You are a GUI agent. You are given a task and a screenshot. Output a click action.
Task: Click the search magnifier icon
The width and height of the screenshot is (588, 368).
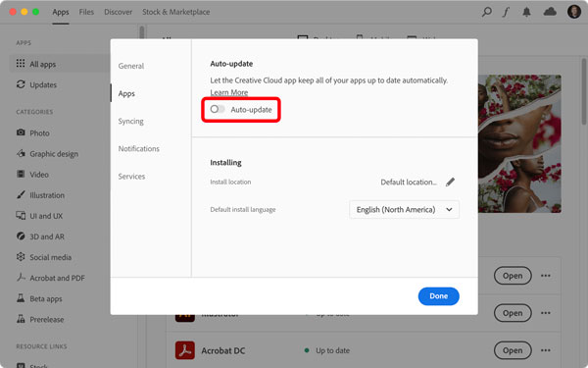coord(486,12)
